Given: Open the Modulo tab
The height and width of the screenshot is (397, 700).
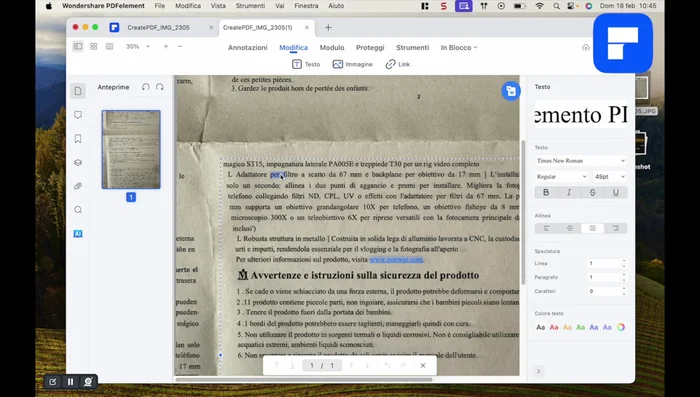Looking at the screenshot, I should click(332, 47).
